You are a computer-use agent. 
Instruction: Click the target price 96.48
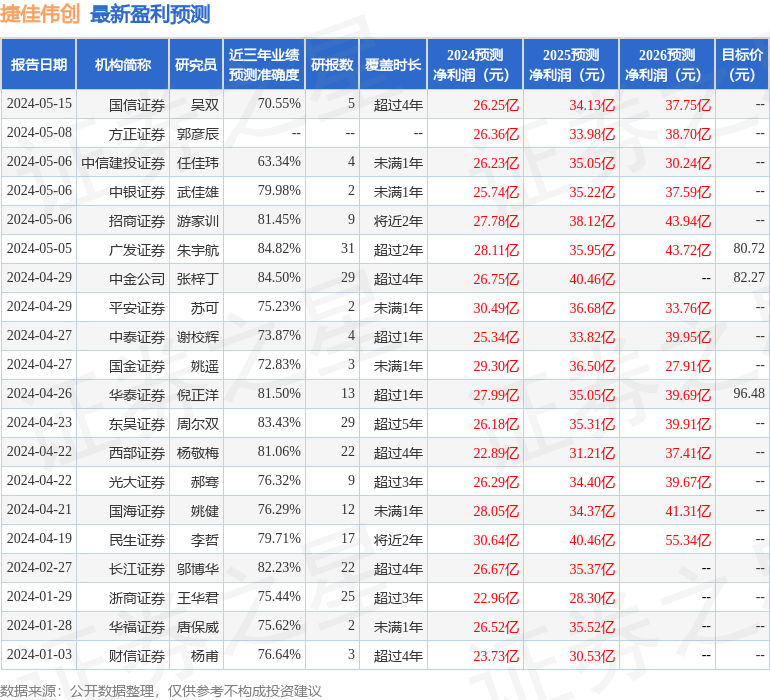tap(749, 393)
